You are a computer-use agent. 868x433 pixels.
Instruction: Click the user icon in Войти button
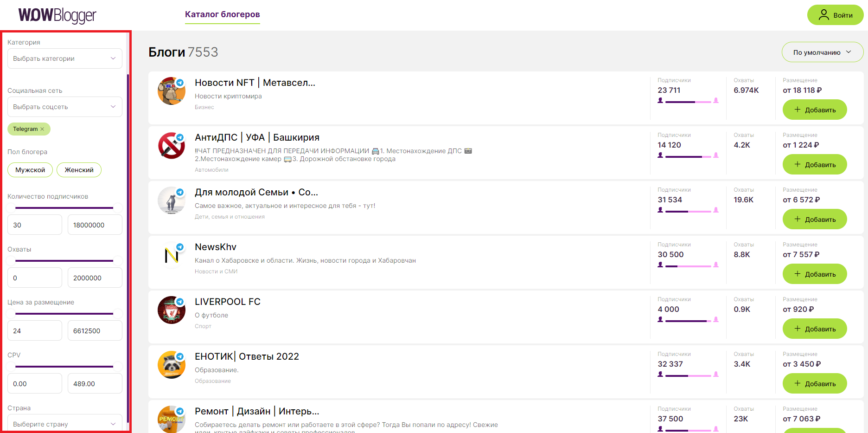click(823, 15)
